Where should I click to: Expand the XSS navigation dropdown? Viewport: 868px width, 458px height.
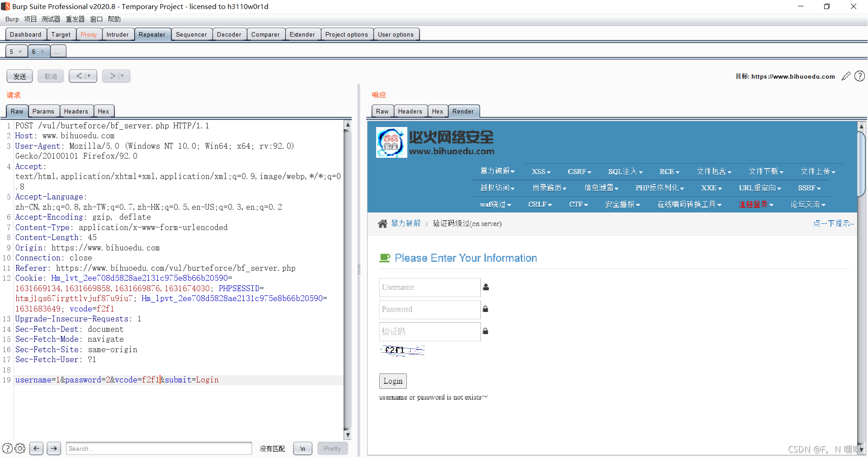(x=541, y=172)
